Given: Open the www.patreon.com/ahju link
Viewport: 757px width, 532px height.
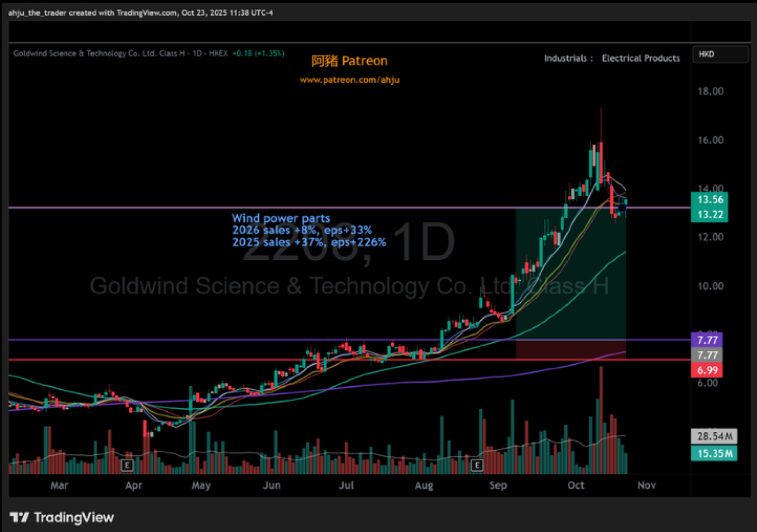Looking at the screenshot, I should pos(349,80).
